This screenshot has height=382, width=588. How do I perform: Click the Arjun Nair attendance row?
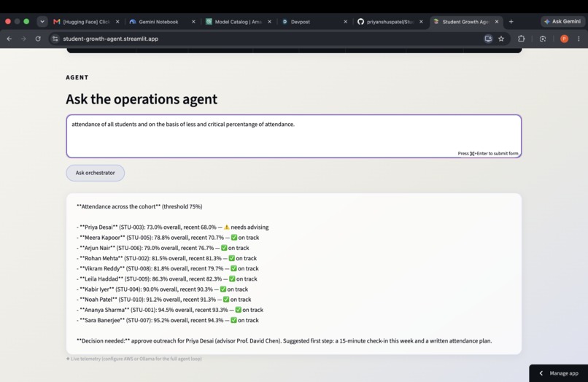[x=163, y=248]
